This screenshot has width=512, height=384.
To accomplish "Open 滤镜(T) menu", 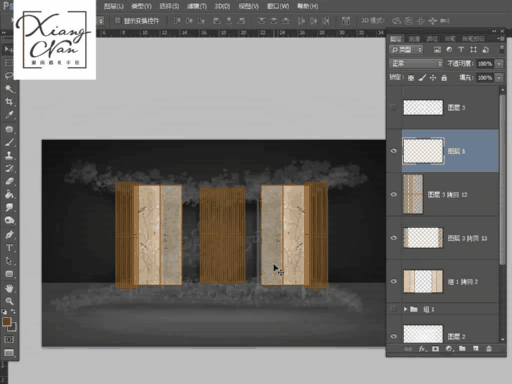I will (x=197, y=6).
